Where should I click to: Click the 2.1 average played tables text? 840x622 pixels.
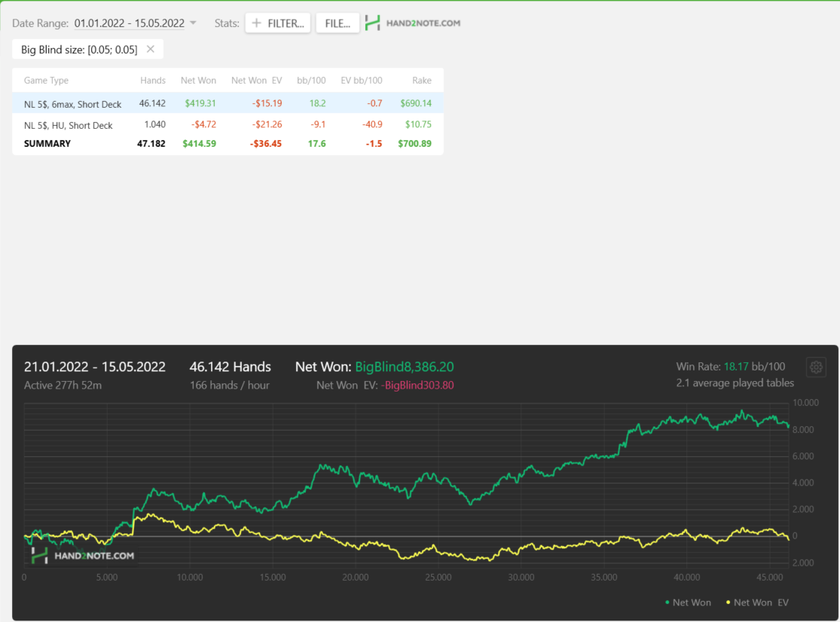[735, 383]
